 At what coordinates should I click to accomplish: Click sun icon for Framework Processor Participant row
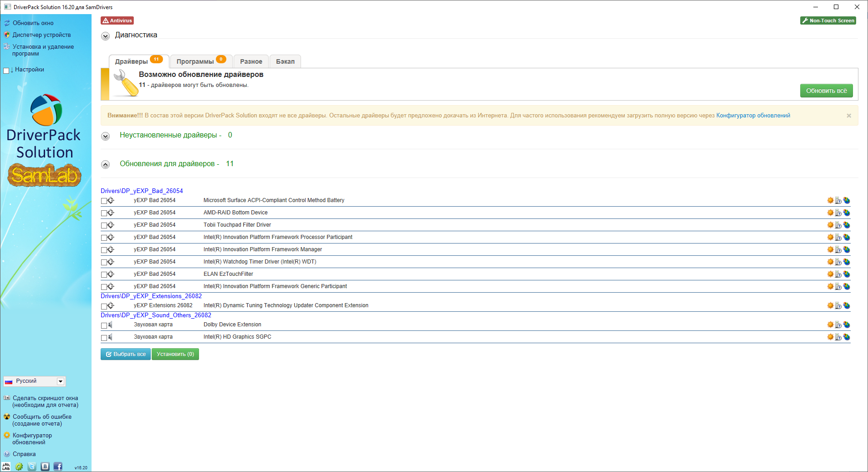(x=830, y=237)
